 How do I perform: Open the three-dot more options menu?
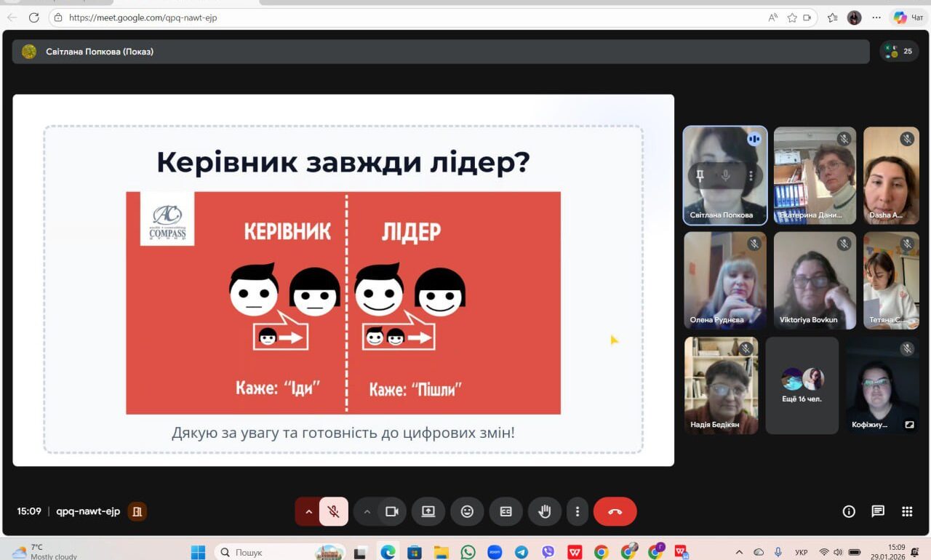pos(578,511)
